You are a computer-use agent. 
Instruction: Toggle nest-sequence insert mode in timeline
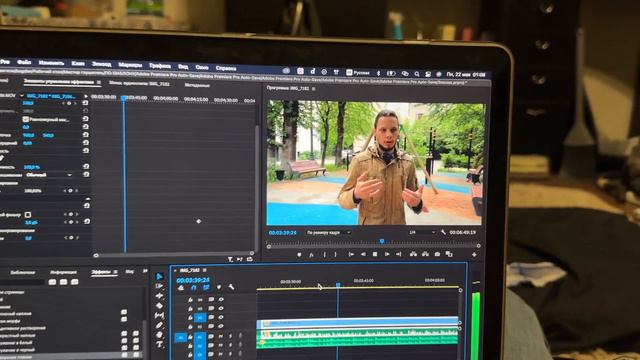point(181,287)
